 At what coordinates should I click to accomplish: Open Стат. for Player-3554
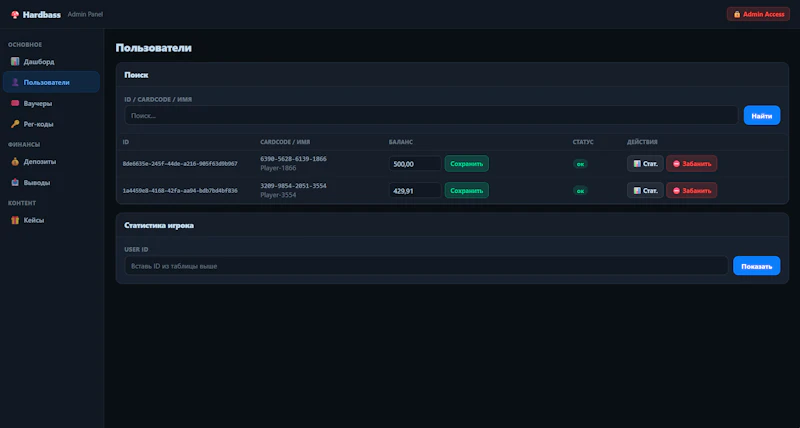click(645, 190)
